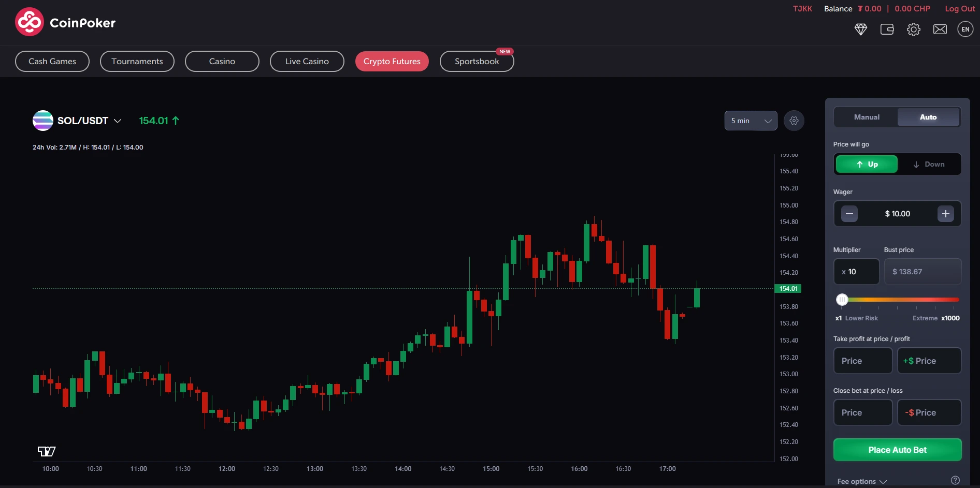Open the Sportsbook section

click(476, 61)
